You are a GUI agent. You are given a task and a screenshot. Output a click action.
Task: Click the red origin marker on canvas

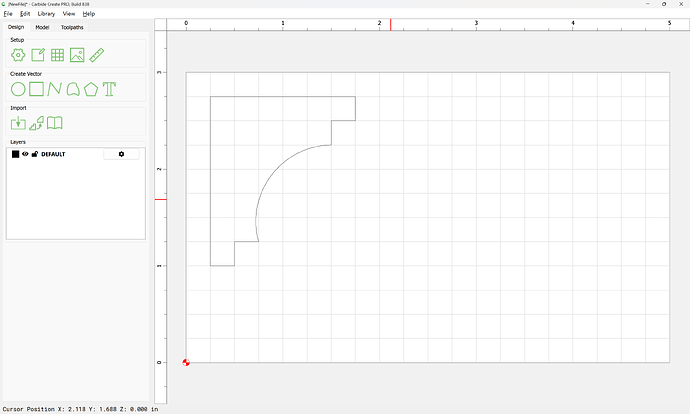(186, 362)
